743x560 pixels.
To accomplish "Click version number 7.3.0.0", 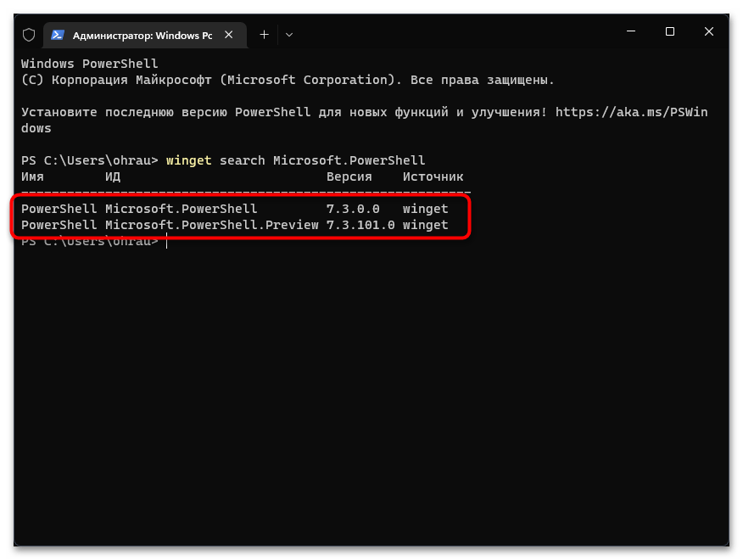I will click(353, 209).
